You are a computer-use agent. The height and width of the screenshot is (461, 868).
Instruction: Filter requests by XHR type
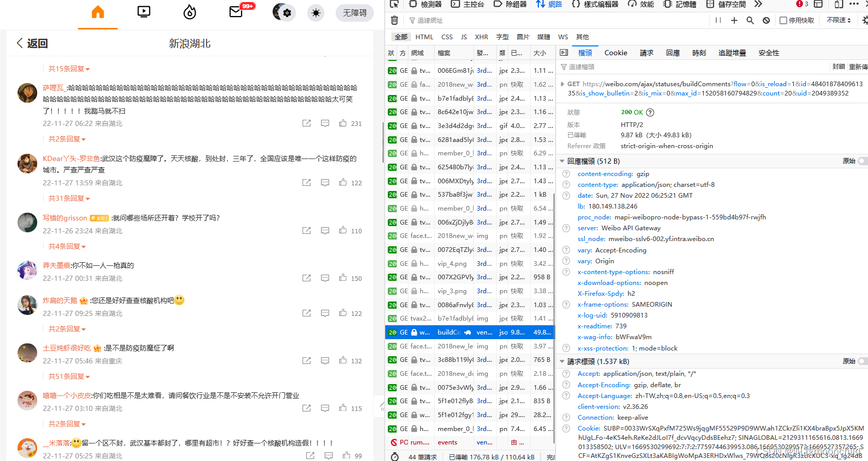tap(482, 37)
